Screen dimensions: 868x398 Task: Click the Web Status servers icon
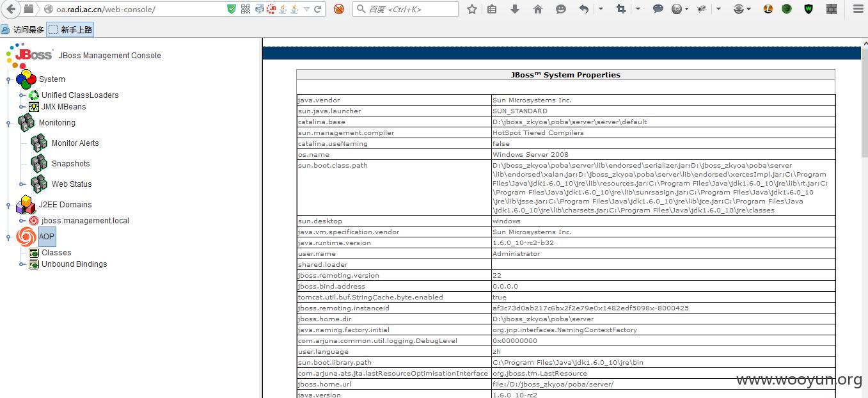coord(39,184)
